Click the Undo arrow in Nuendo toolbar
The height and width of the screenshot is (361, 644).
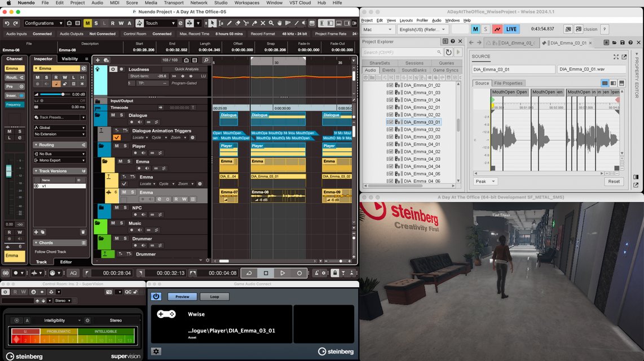click(7, 23)
